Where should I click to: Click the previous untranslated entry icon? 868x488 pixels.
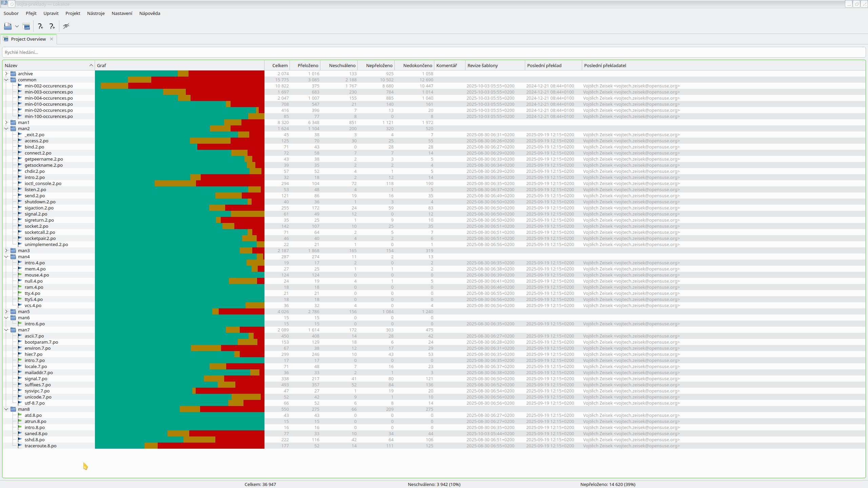(40, 26)
